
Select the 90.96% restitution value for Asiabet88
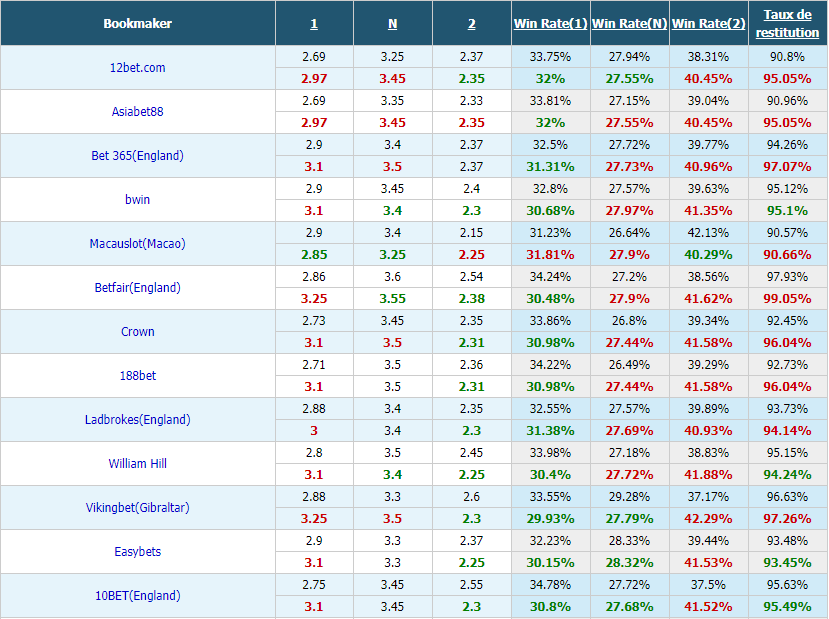(787, 100)
